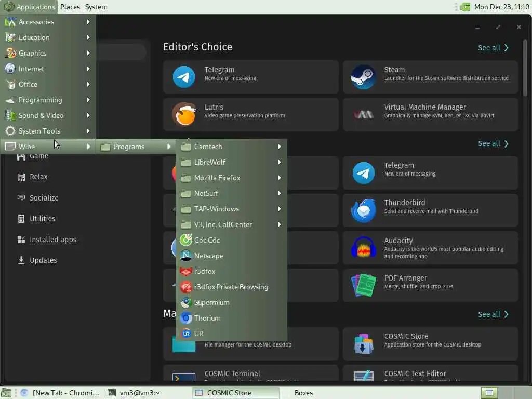This screenshot has width=532, height=399.
Task: Launch Netscape from Wine Programs menu
Action: (231, 256)
